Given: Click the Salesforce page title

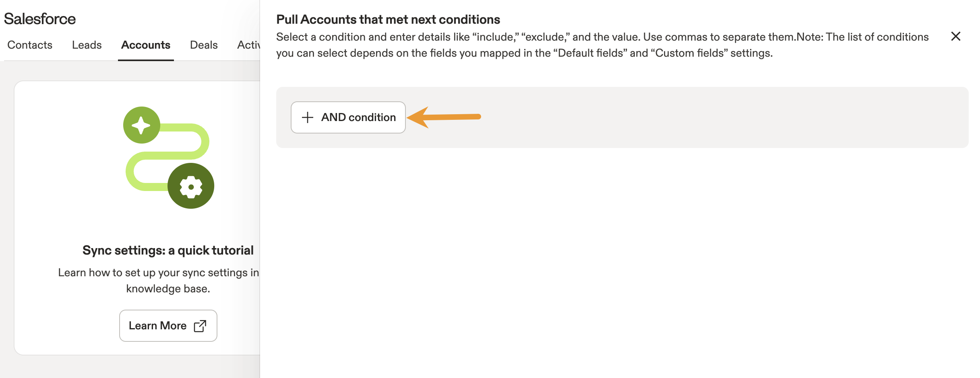Looking at the screenshot, I should click(40, 19).
